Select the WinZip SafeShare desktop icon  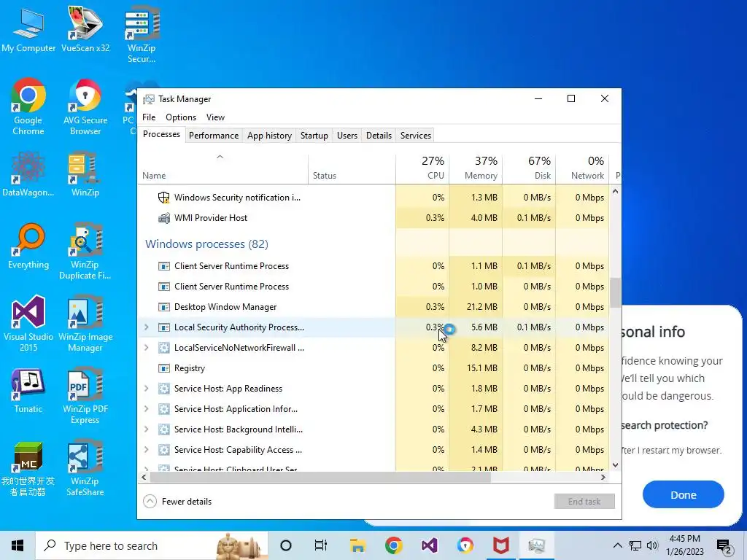85,469
